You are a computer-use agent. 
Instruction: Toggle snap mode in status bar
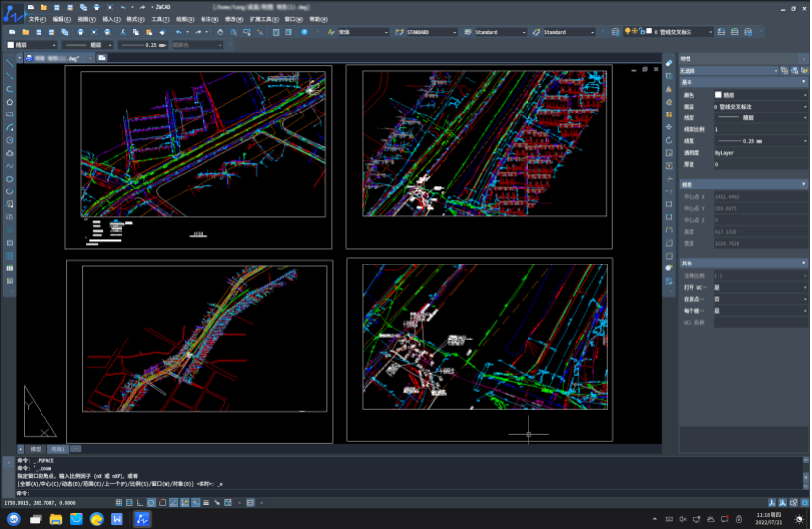pos(117,503)
